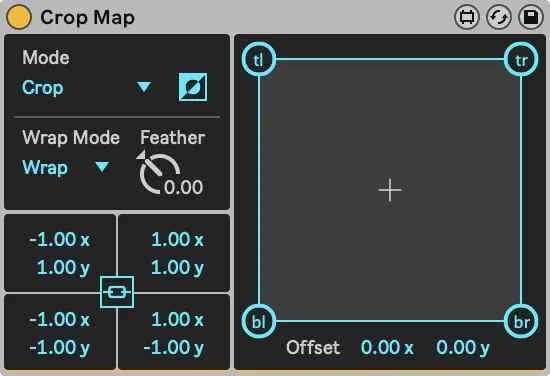The width and height of the screenshot is (550, 376).
Task: Select the tl corner handle
Action: [x=259, y=59]
